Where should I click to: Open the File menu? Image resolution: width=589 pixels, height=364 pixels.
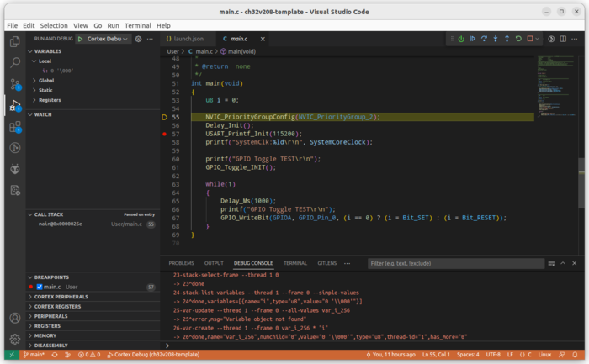coord(12,25)
